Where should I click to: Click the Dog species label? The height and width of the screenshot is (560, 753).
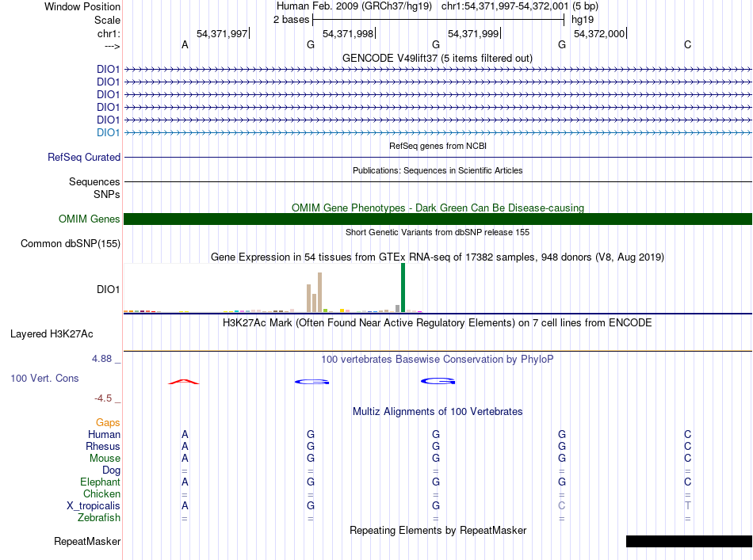pyautogui.click(x=111, y=470)
